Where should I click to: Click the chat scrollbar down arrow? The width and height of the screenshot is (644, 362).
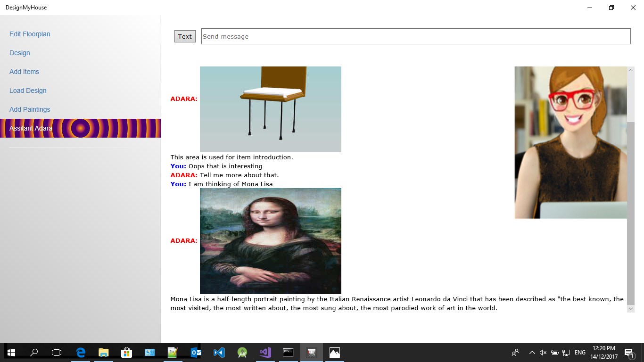631,308
